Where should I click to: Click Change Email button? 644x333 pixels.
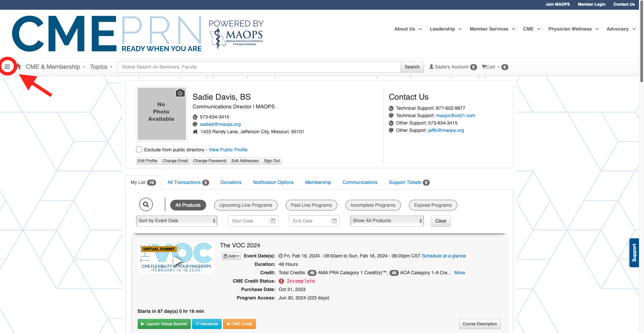click(x=175, y=161)
